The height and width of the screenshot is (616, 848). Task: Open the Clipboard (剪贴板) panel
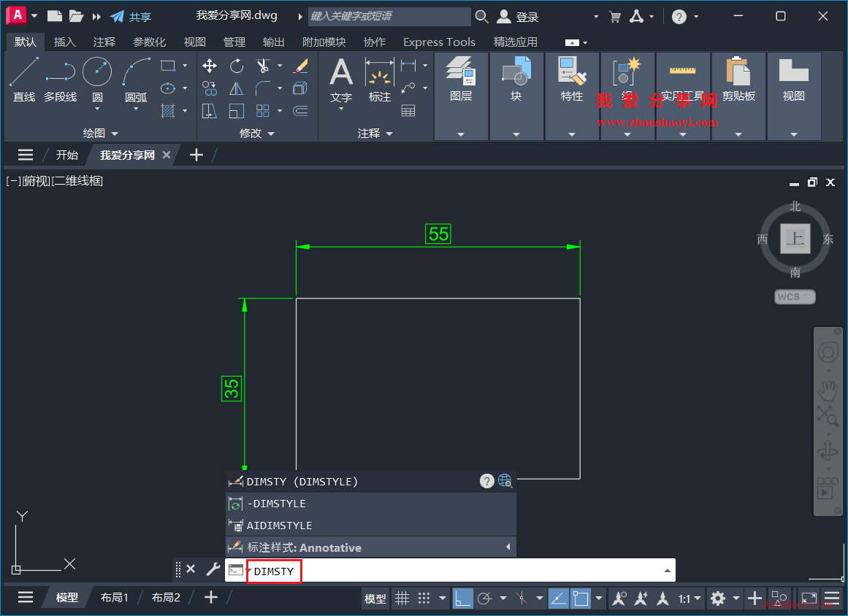pos(738,96)
